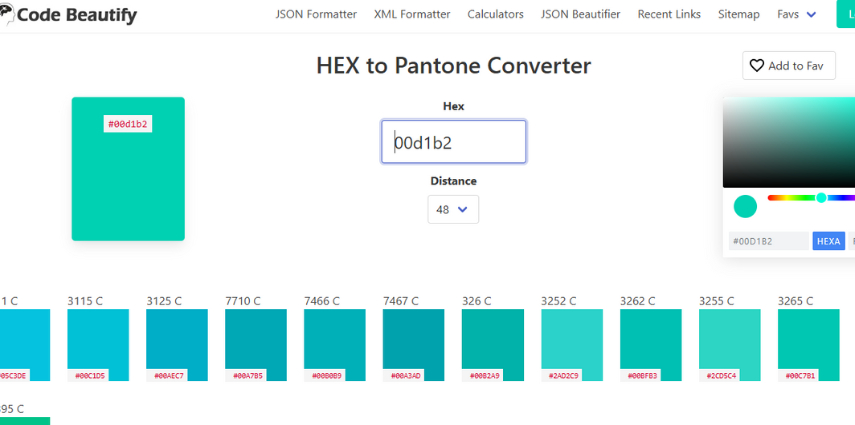The height and width of the screenshot is (425, 855).
Task: Click the round color preview circle in picker
Action: (745, 207)
